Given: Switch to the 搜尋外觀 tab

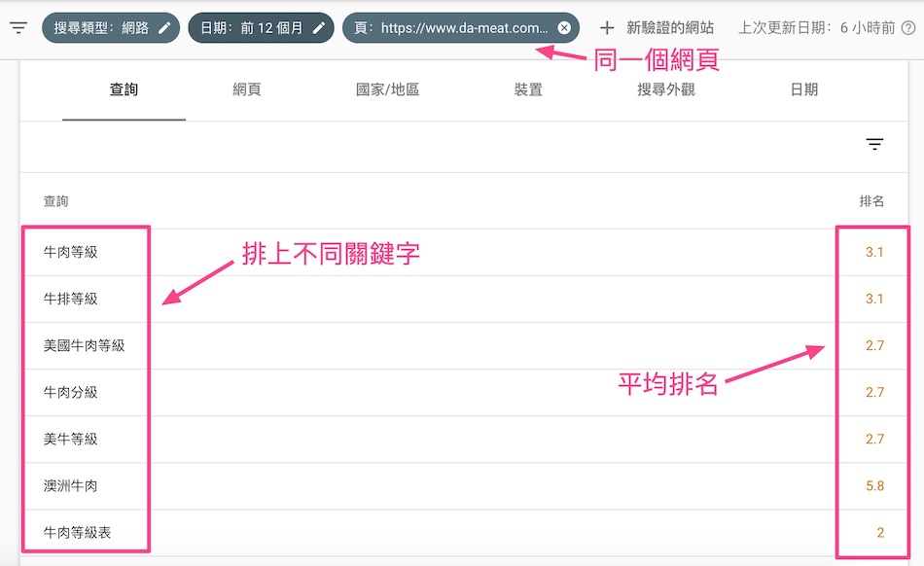Looking at the screenshot, I should click(666, 89).
